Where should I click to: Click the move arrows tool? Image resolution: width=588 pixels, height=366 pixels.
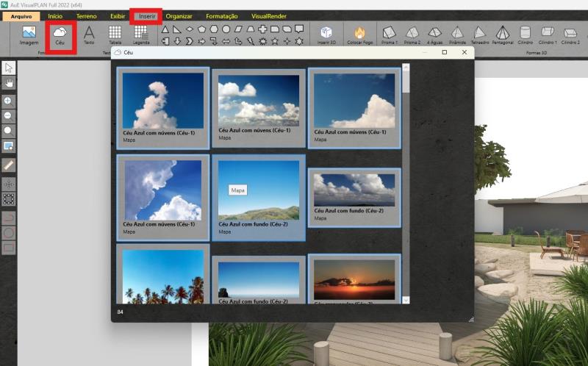pyautogui.click(x=9, y=184)
